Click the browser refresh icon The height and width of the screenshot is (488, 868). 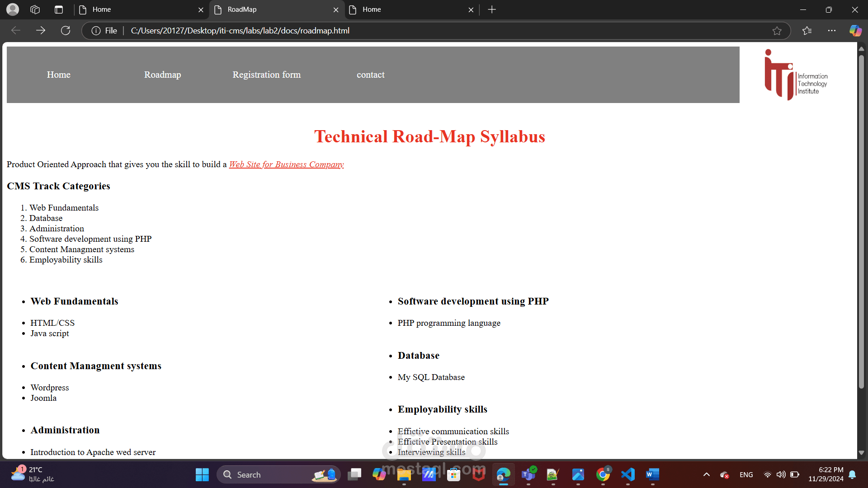66,30
